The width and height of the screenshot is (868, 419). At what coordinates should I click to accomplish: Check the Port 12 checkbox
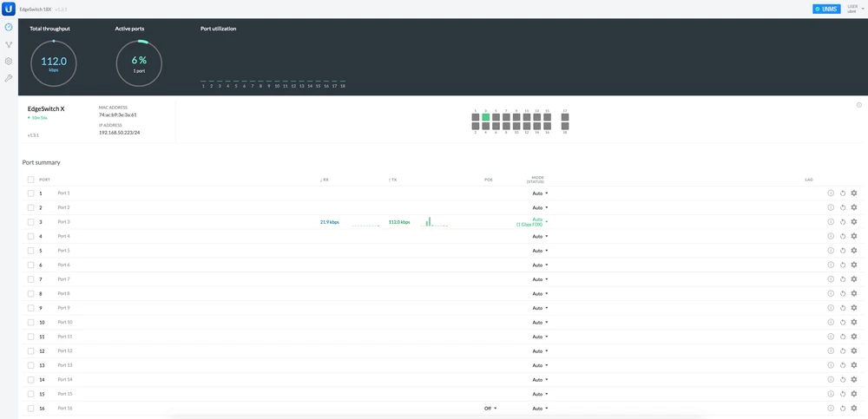tap(30, 351)
